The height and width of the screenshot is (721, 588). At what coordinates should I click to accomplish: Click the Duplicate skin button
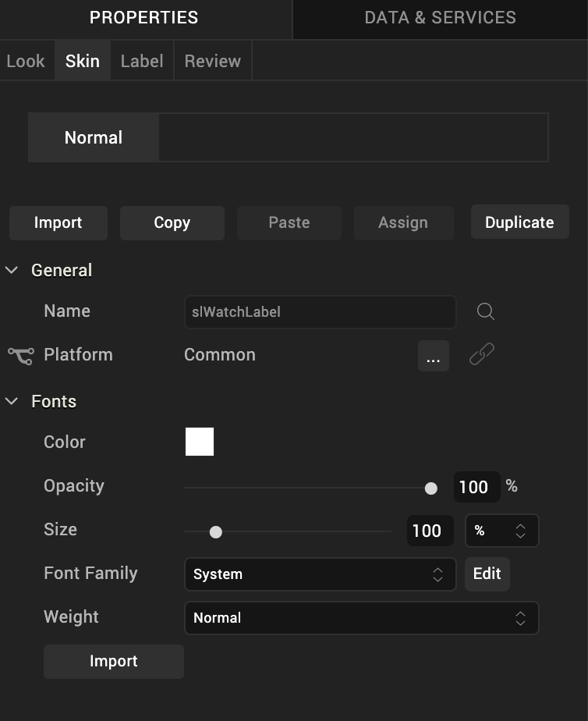tap(519, 222)
